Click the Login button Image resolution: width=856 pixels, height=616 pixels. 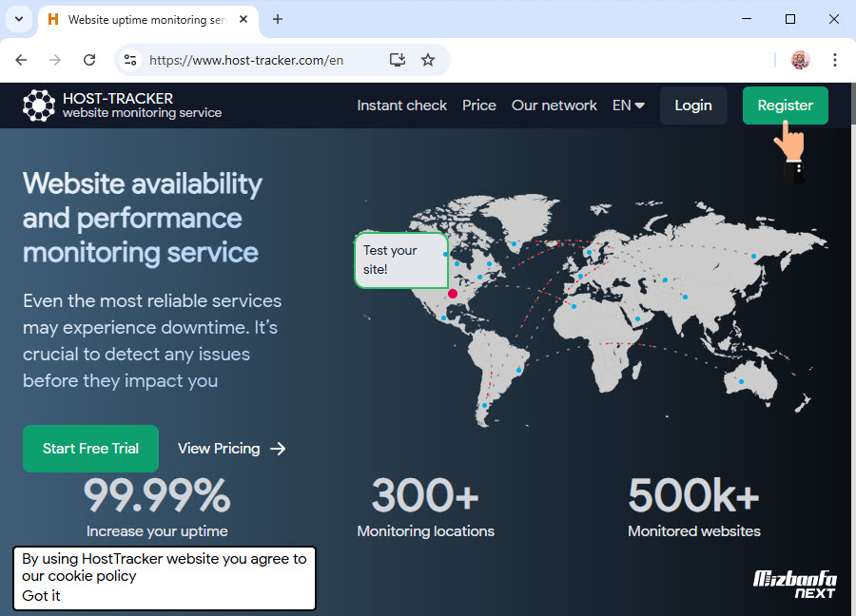click(693, 106)
